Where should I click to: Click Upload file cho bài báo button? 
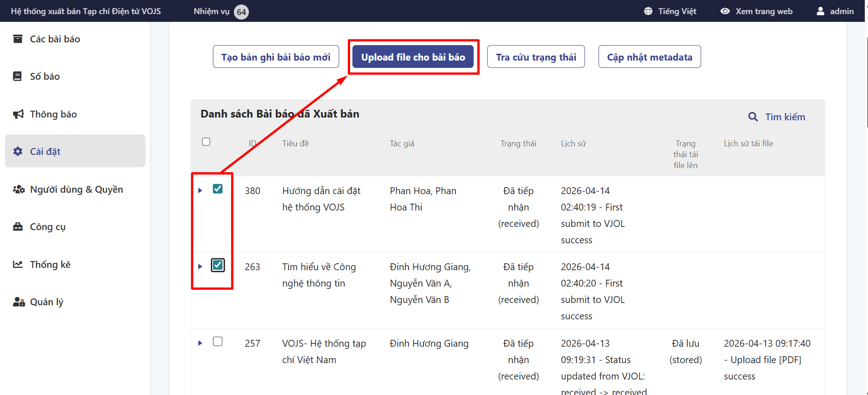pyautogui.click(x=413, y=56)
